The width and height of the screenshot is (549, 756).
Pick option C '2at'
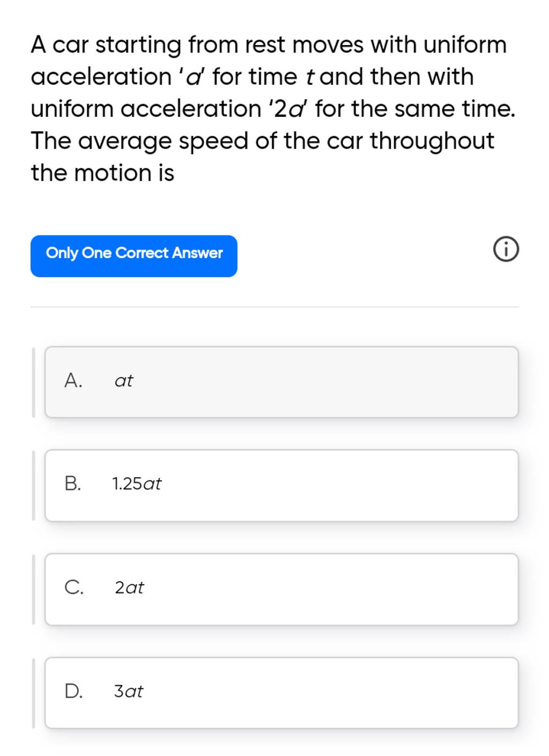(x=281, y=588)
